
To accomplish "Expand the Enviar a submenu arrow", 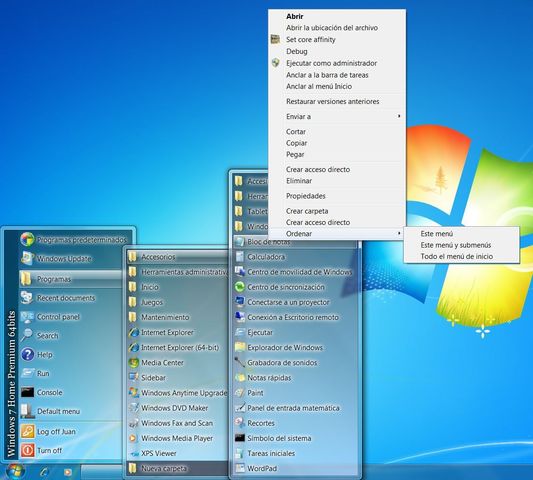I will 399,116.
